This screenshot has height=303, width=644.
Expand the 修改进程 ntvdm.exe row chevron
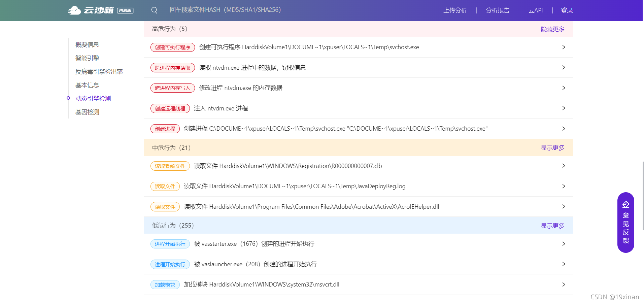[564, 88]
